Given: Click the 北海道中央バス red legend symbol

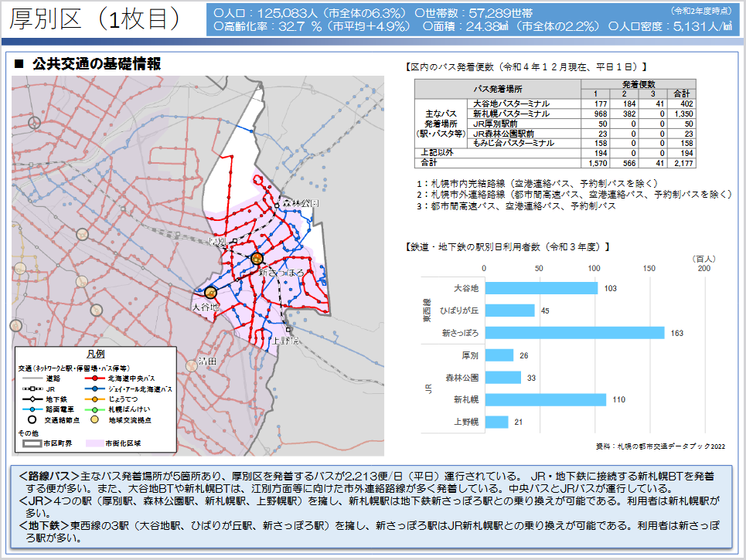Looking at the screenshot, I should tap(95, 378).
